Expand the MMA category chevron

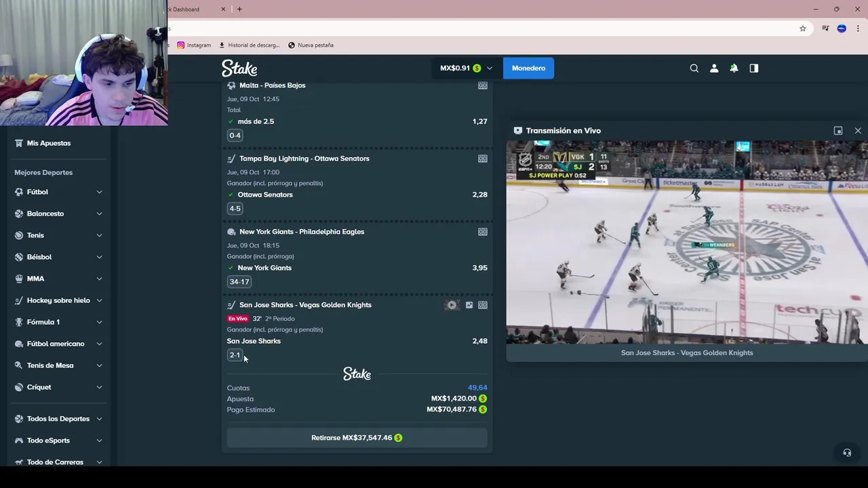99,279
